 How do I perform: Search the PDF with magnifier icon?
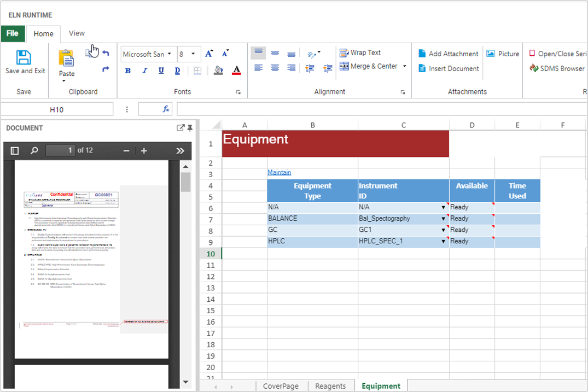pyautogui.click(x=34, y=150)
